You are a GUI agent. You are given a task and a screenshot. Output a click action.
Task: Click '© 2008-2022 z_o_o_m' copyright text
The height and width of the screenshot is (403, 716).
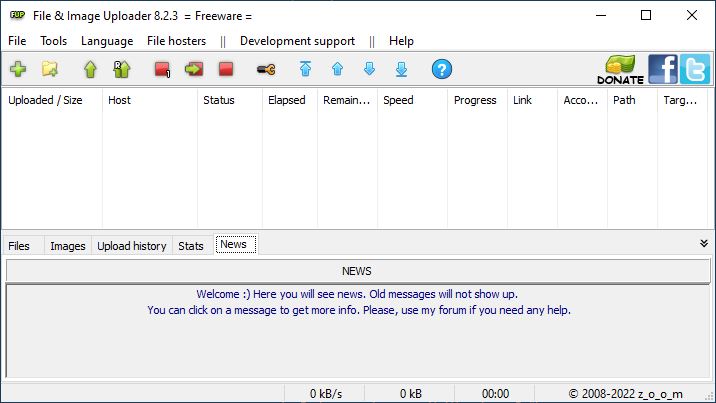[625, 393]
